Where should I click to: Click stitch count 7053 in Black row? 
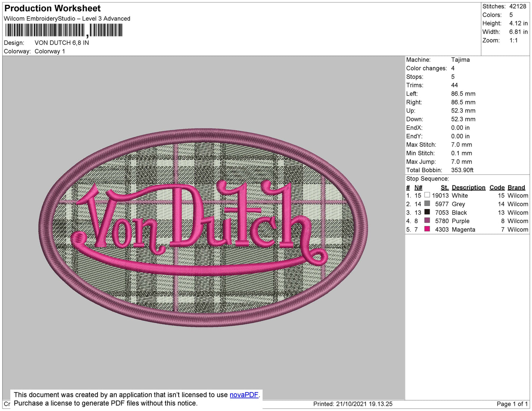point(442,213)
